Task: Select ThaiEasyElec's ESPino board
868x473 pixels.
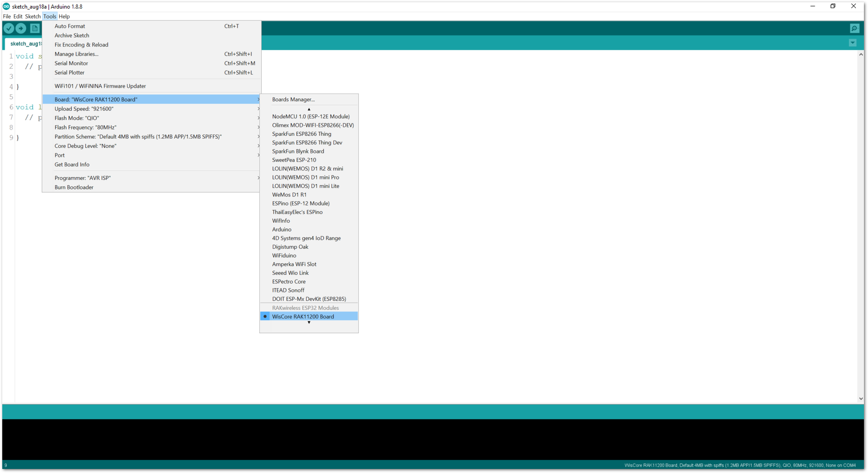Action: click(309, 212)
